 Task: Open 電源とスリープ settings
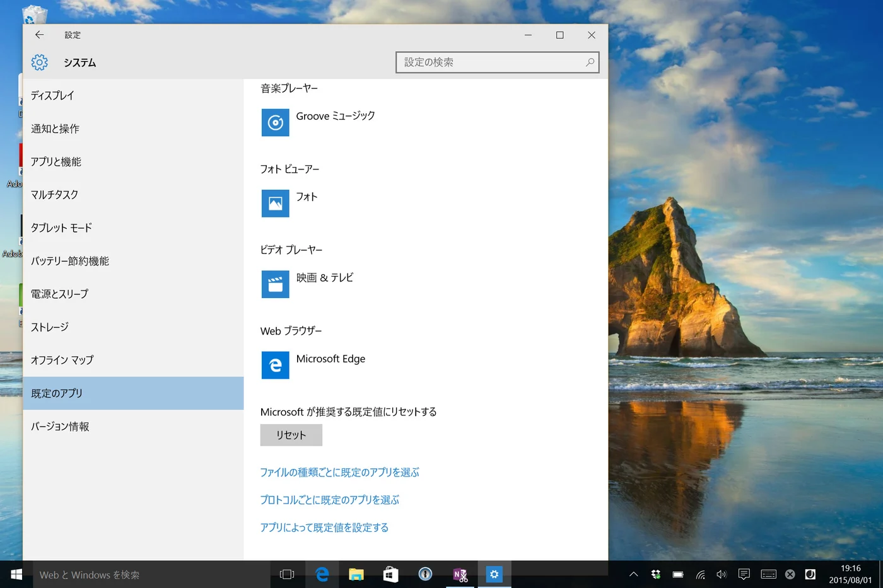[133, 294]
